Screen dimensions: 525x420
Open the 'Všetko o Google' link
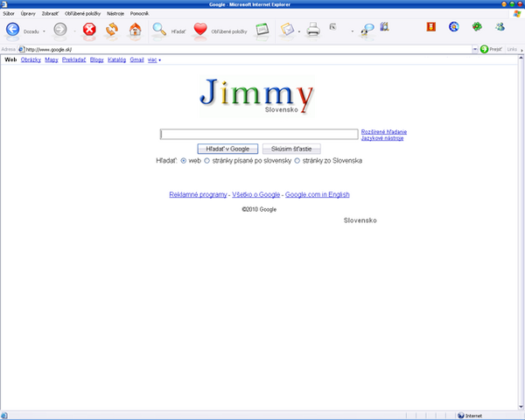(x=256, y=195)
